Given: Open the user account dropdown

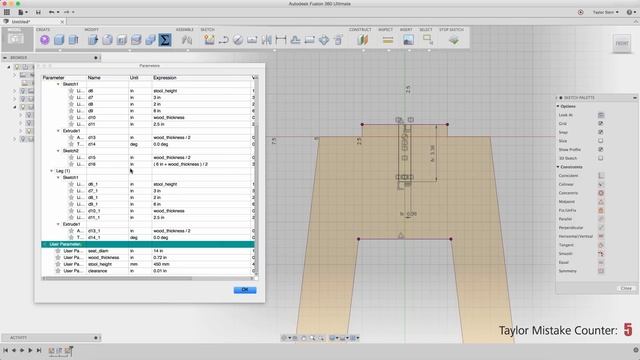Looking at the screenshot, I should [606, 12].
